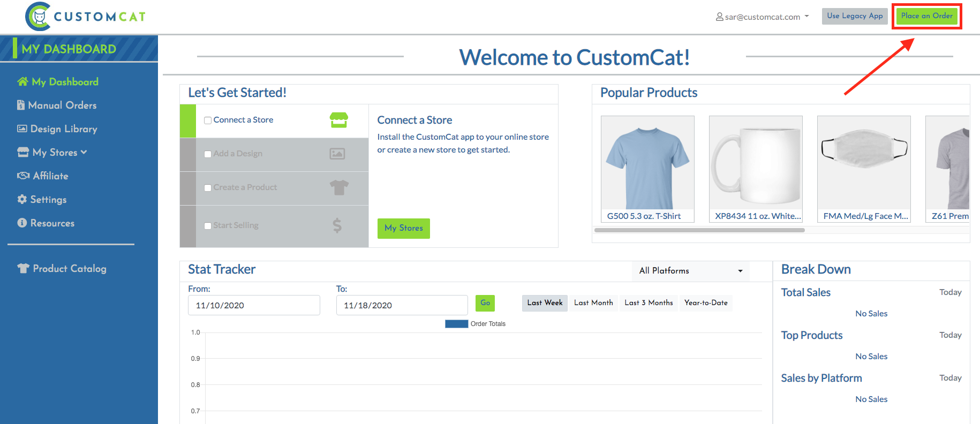Click the Manual Orders clipboard icon
980x424 pixels.
(x=21, y=105)
